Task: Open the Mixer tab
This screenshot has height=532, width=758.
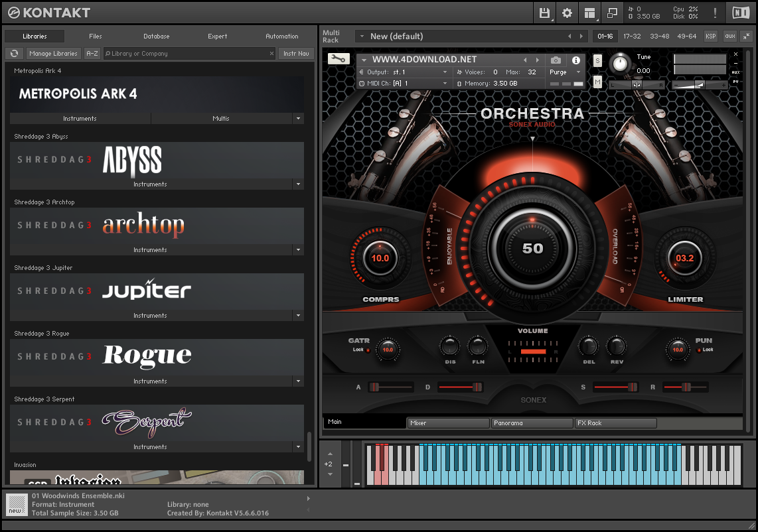Action: (x=448, y=423)
